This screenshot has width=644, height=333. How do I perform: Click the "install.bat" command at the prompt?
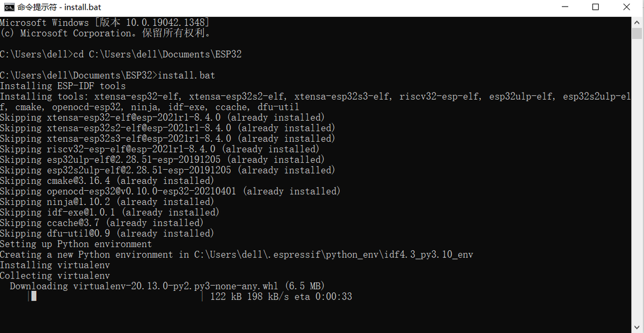point(186,76)
